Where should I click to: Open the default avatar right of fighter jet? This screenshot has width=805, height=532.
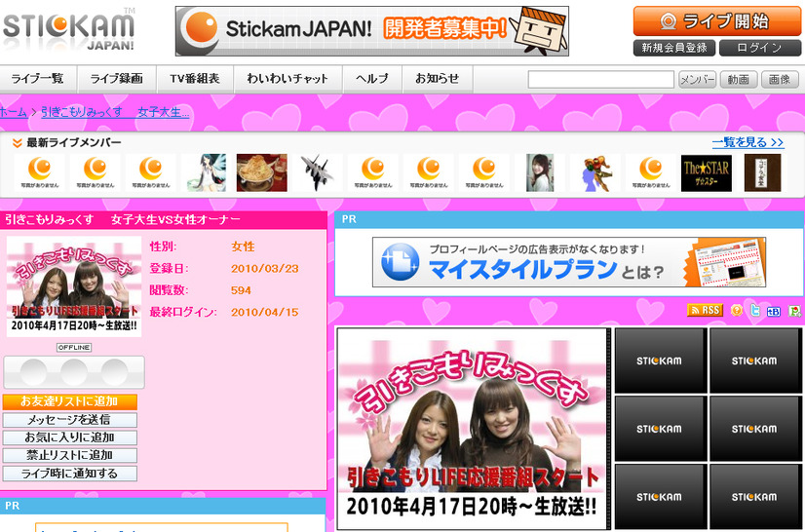coord(372,172)
